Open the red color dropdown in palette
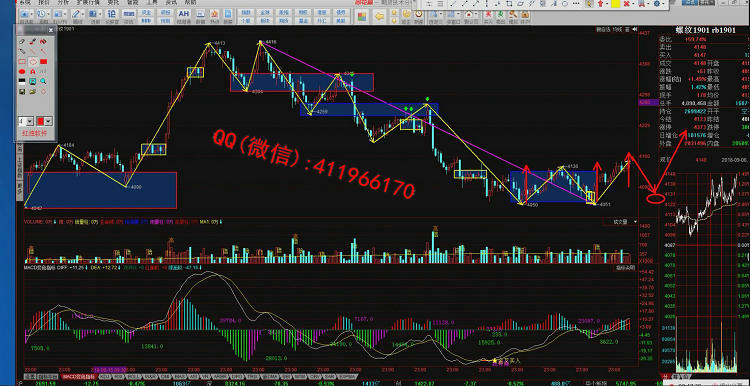 [48, 121]
